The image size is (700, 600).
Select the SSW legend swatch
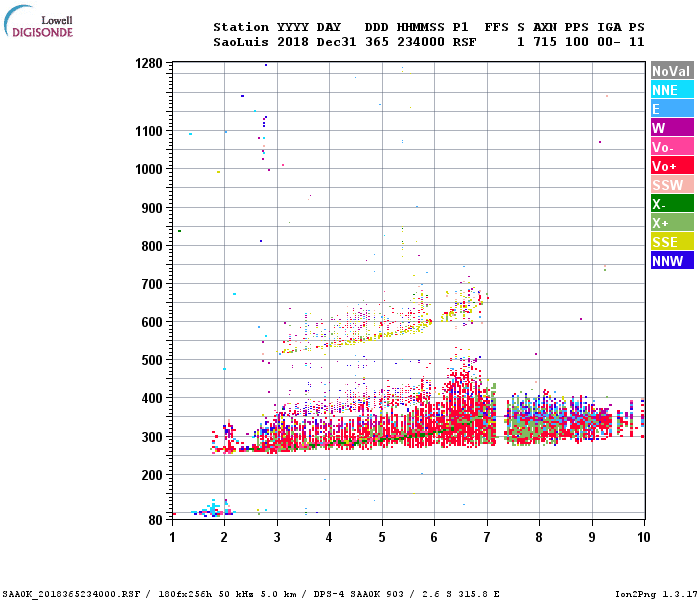pyautogui.click(x=672, y=184)
